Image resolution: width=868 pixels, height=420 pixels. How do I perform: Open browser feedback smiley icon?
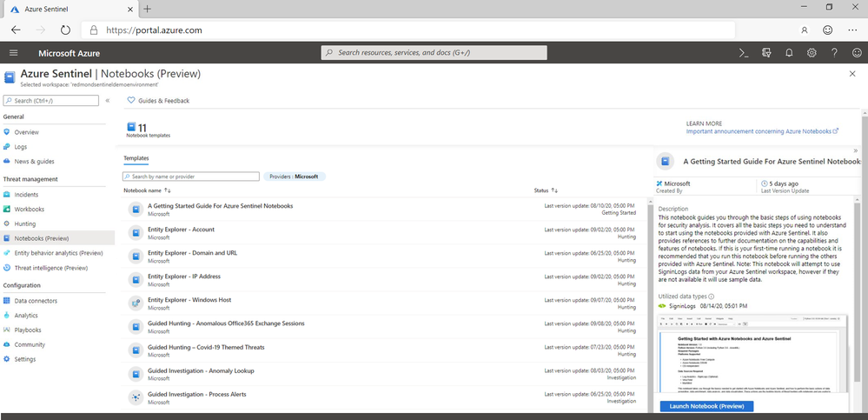coord(827,30)
